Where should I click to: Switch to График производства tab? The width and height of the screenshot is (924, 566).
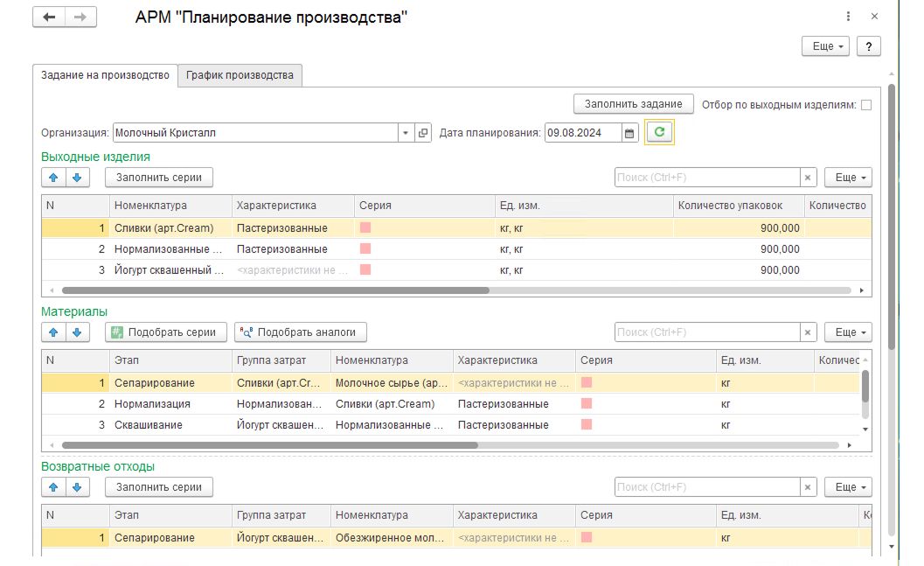click(x=240, y=75)
